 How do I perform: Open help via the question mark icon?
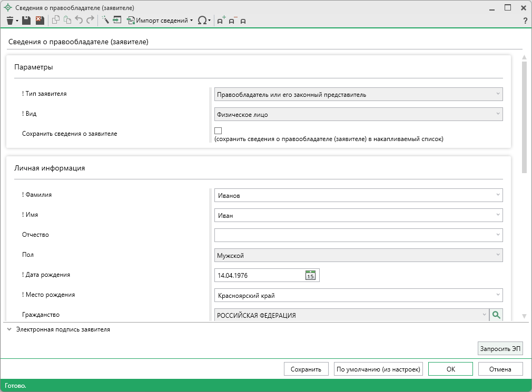pyautogui.click(x=525, y=21)
